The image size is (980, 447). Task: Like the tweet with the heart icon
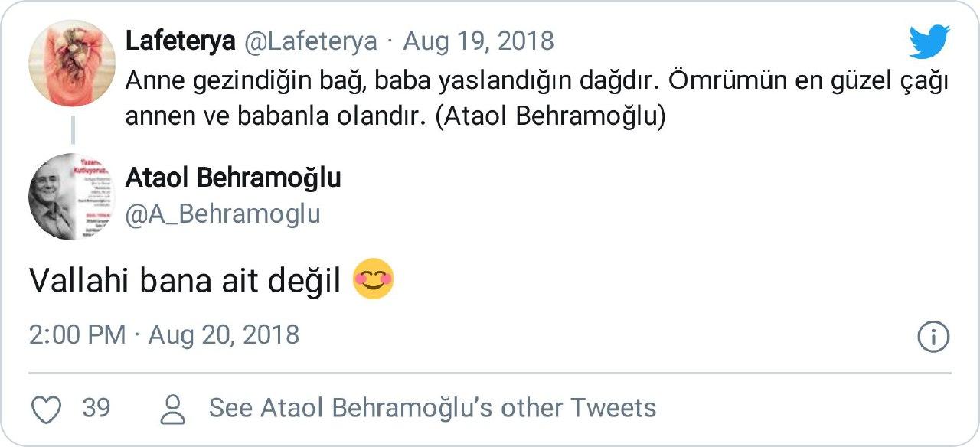click(46, 409)
